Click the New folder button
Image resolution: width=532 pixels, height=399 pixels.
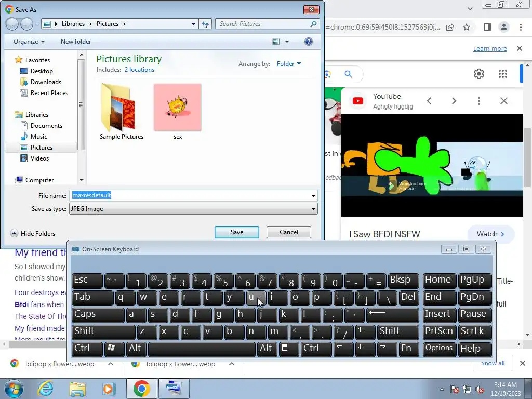(x=76, y=42)
